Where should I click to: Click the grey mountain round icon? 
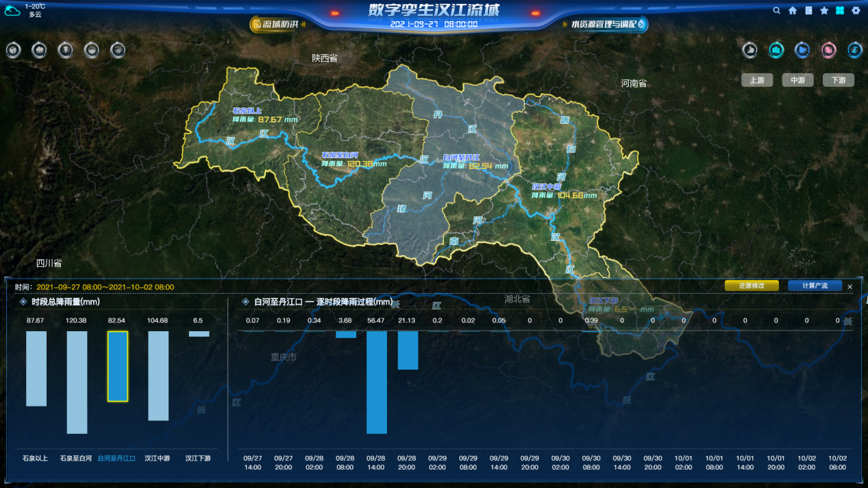click(x=750, y=50)
